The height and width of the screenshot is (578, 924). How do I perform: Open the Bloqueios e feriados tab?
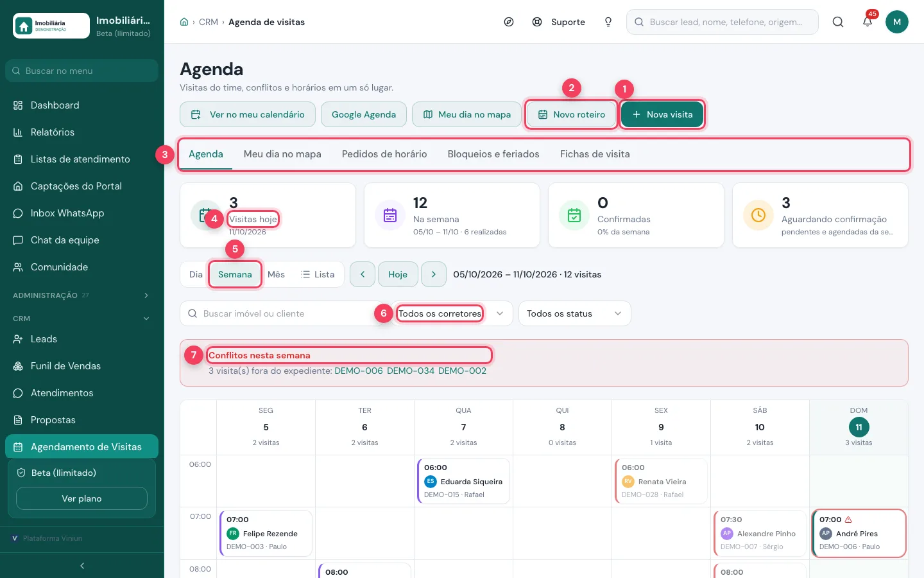[x=493, y=154]
